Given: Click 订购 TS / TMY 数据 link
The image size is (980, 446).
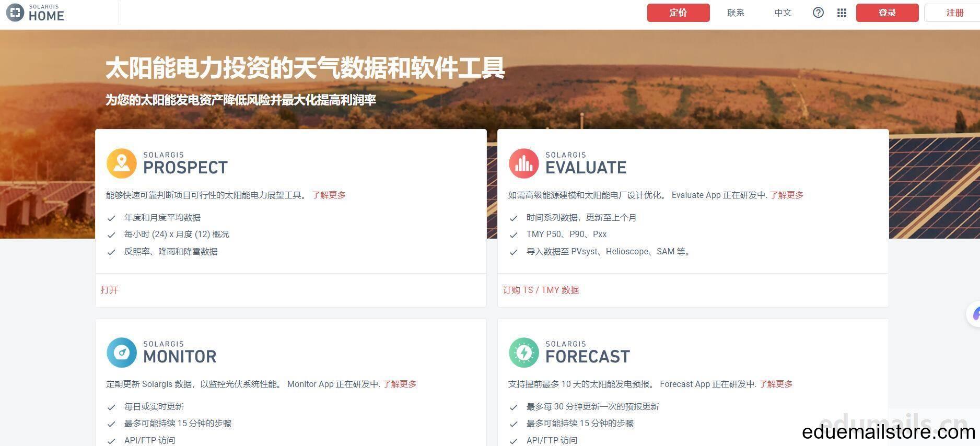Looking at the screenshot, I should coord(541,290).
